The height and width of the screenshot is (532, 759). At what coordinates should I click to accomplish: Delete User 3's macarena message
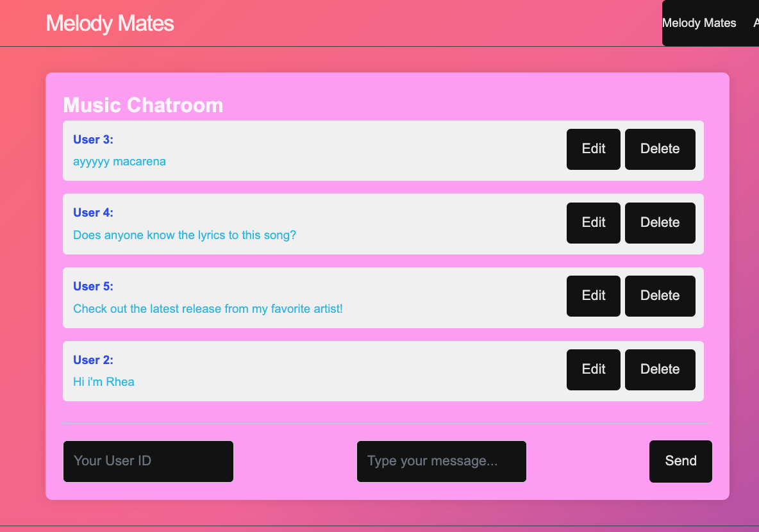tap(660, 149)
